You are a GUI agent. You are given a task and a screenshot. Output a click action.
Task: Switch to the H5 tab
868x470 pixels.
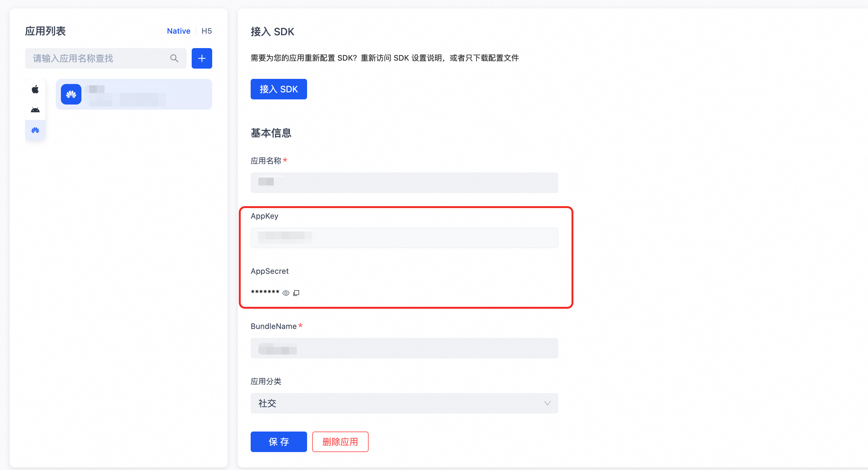[206, 31]
